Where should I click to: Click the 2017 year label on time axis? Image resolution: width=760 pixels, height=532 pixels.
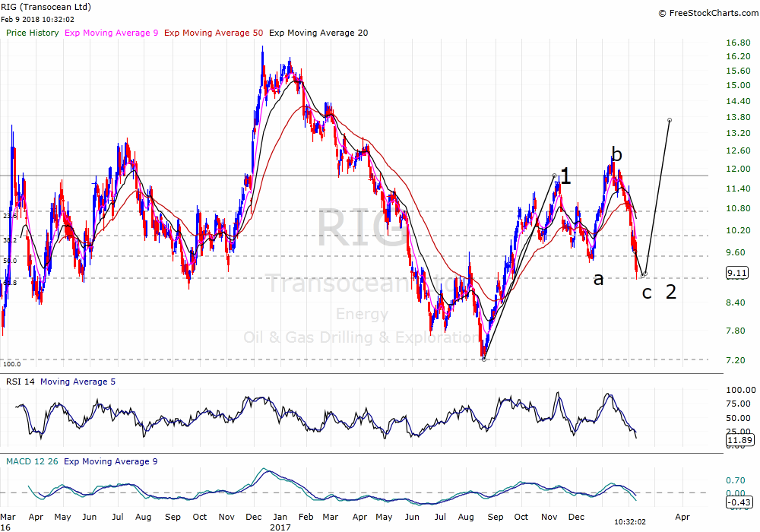[x=280, y=527]
